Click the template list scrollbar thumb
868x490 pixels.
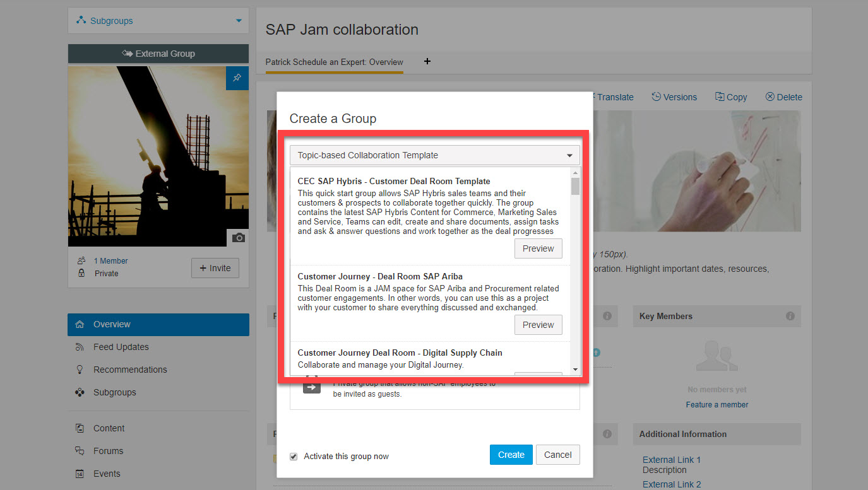575,186
